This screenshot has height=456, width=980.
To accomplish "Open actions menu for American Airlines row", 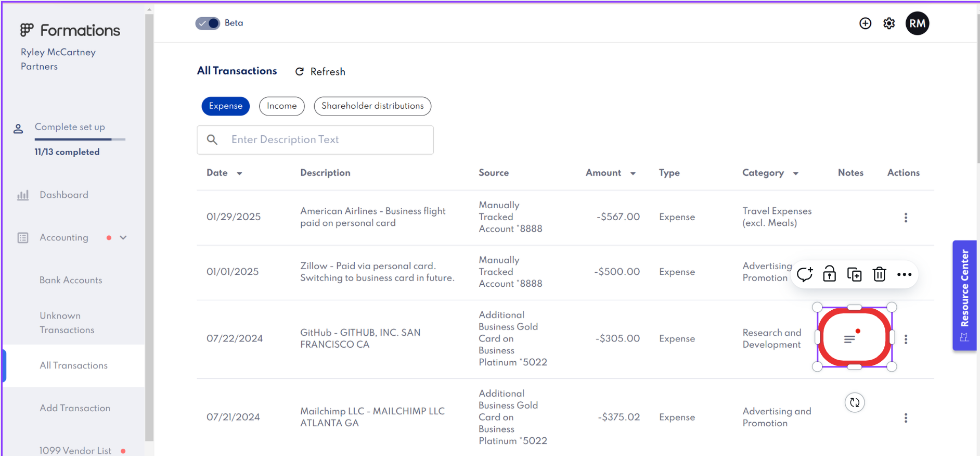I will tap(906, 218).
